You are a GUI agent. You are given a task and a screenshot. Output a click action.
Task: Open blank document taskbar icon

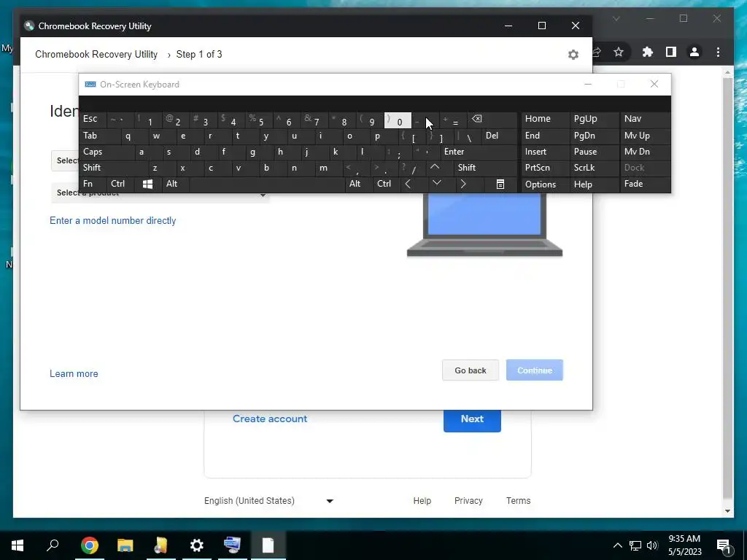pyautogui.click(x=268, y=545)
